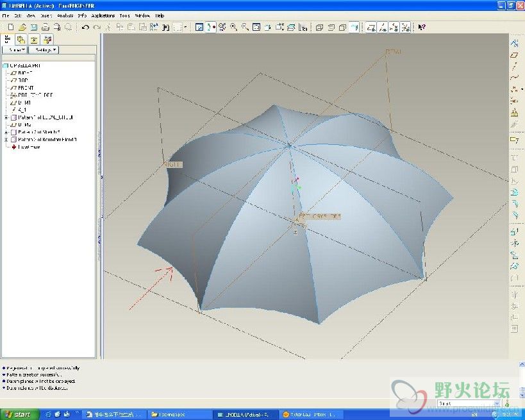Screen dimensions: 525x420
Task: Click the Windows Start button
Action: (19, 415)
